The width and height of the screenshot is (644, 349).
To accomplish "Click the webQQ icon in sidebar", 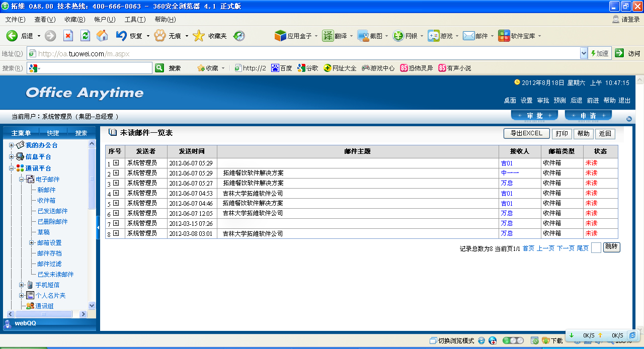I will click(8, 324).
